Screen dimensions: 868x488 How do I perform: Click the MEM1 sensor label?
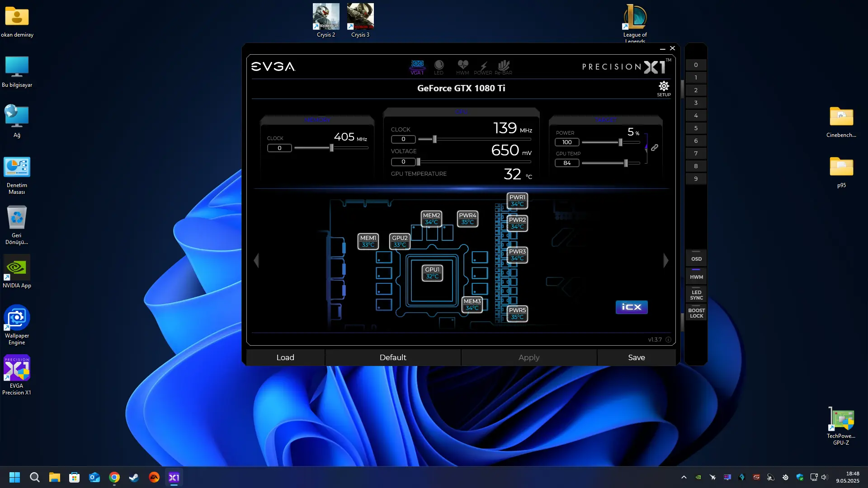[x=368, y=241]
